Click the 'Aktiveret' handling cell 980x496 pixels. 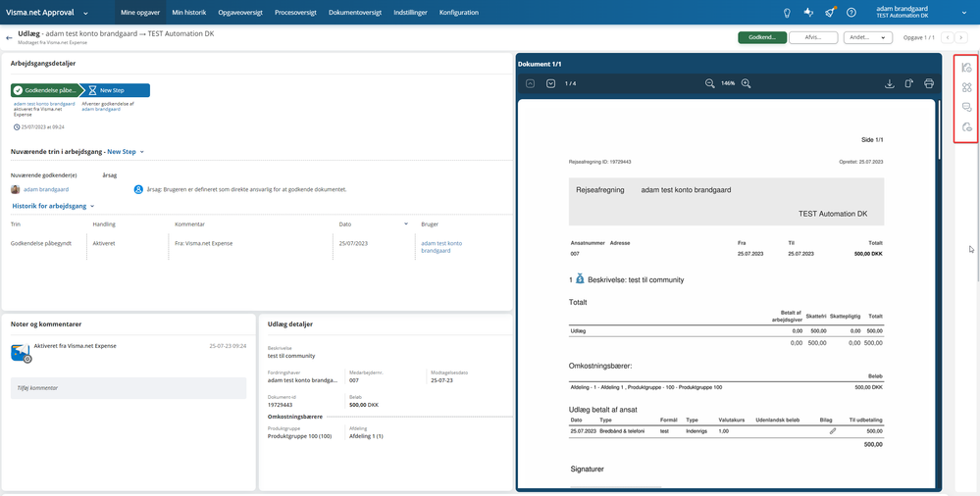(x=104, y=244)
